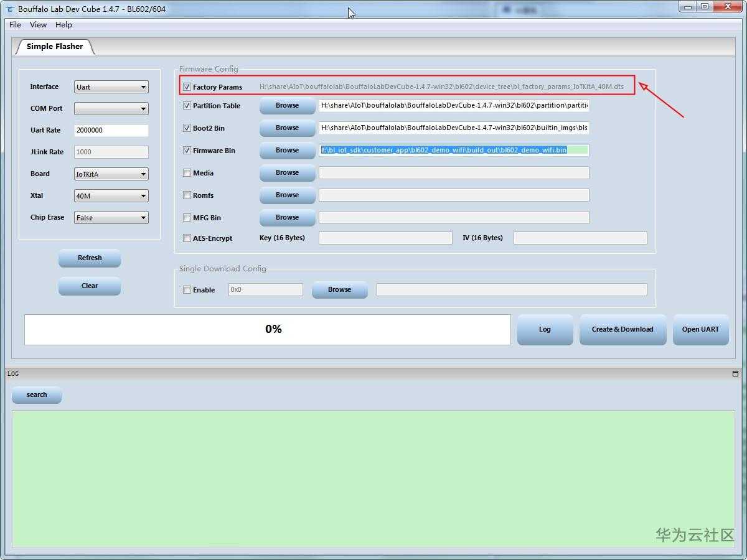The height and width of the screenshot is (560, 747).
Task: Click the Partition Table path field
Action: tap(454, 106)
